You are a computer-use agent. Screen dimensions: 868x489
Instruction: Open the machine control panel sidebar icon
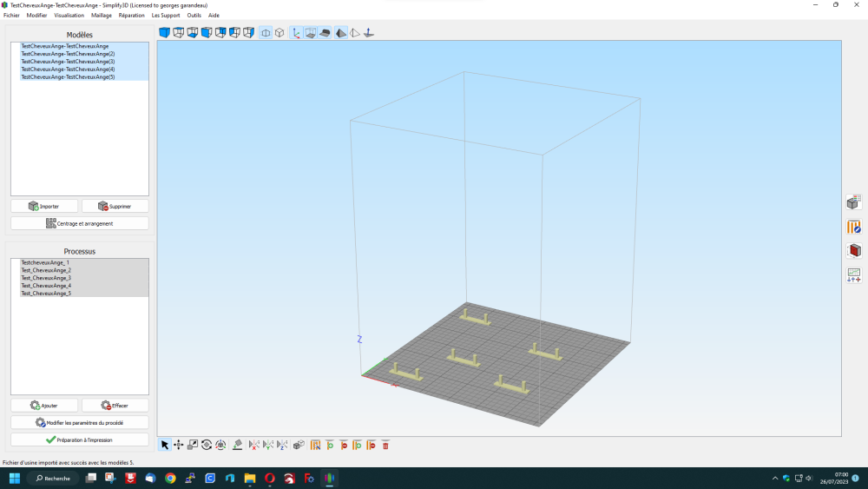[853, 274]
